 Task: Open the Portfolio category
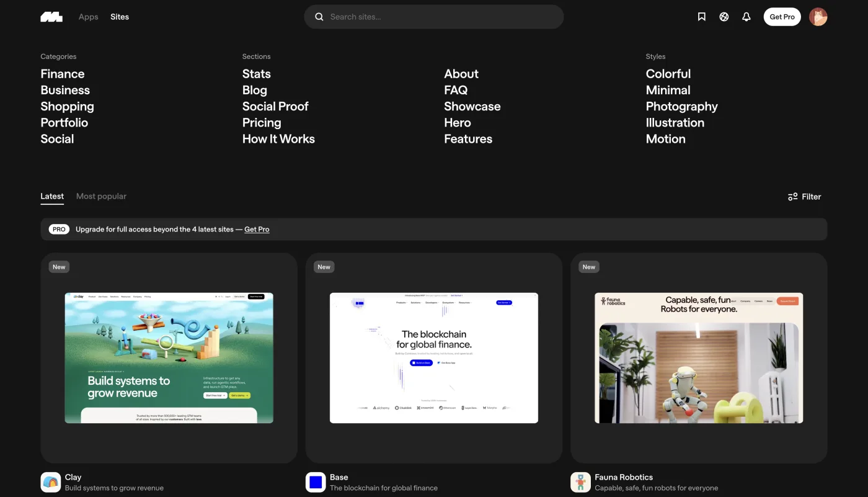tap(64, 123)
